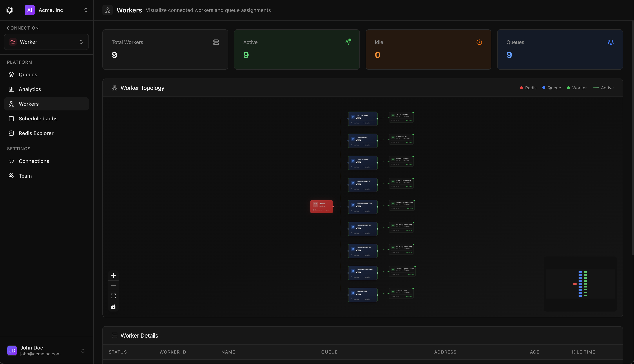The image size is (634, 364).
Task: Expand the Acme, Inc organization switcher
Action: click(x=57, y=10)
